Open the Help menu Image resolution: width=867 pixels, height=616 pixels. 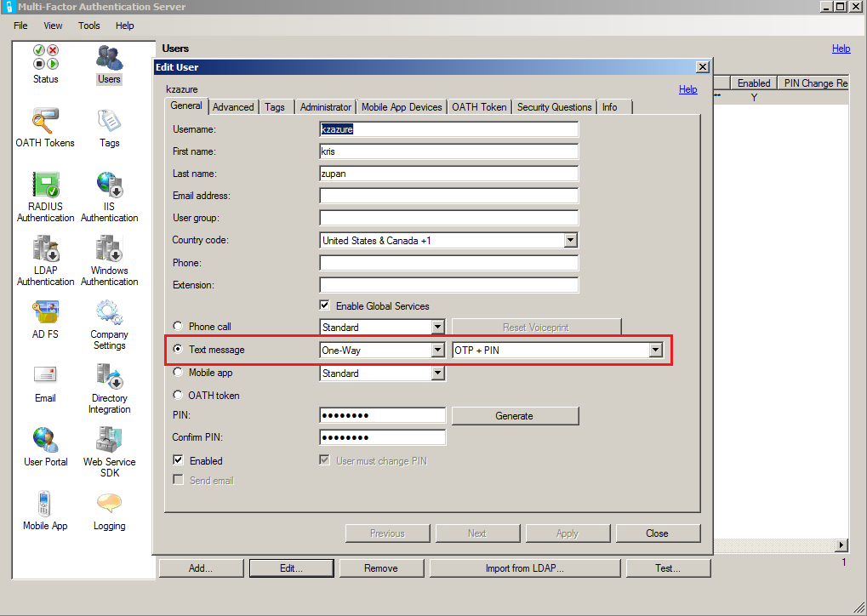pyautogui.click(x=125, y=26)
